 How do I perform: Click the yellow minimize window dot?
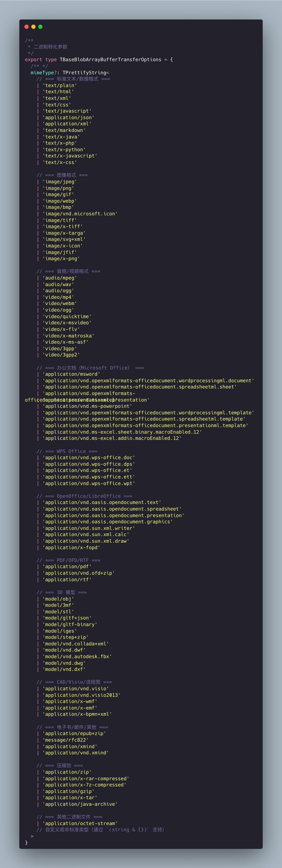click(33, 27)
